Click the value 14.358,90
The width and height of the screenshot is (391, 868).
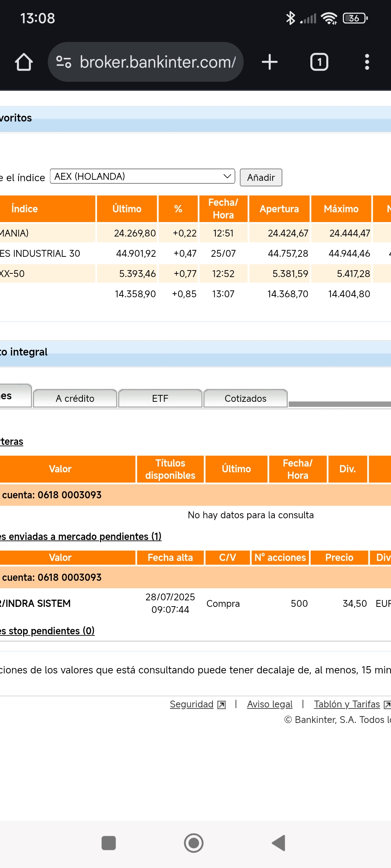pos(135,294)
